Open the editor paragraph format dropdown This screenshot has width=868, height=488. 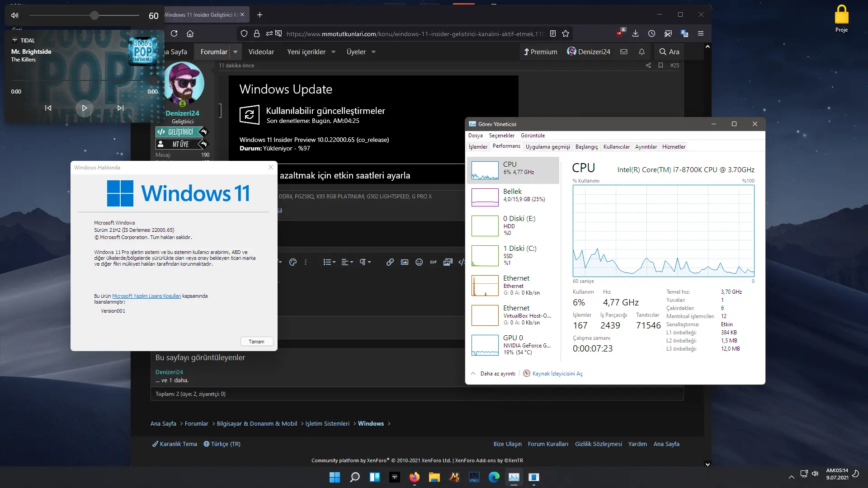[365, 262]
